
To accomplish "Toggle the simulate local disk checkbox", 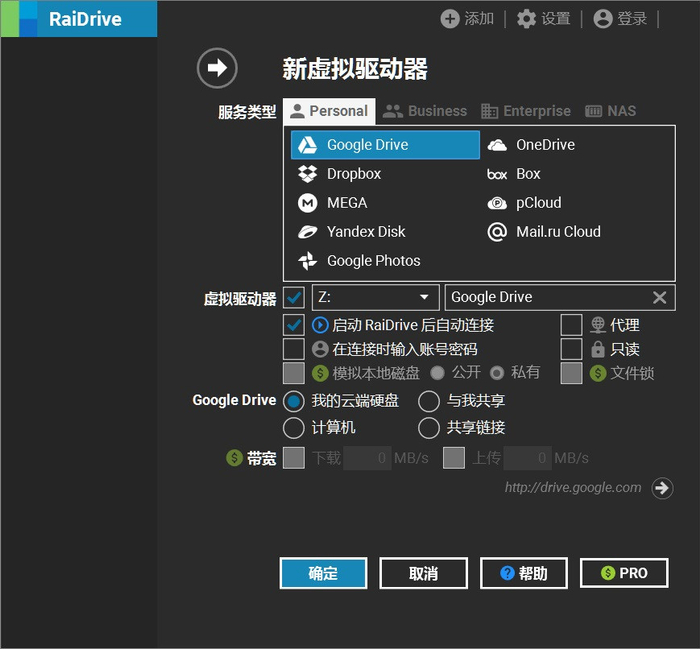I will [x=294, y=373].
